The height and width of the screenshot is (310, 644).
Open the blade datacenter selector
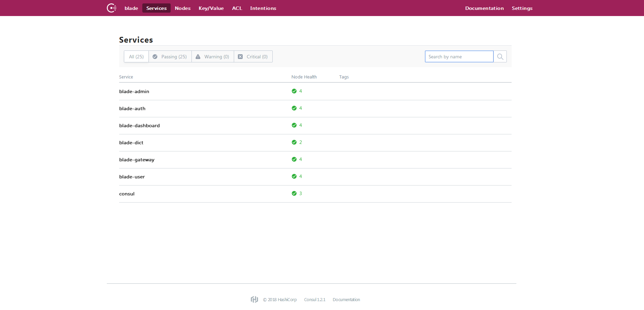(x=131, y=8)
